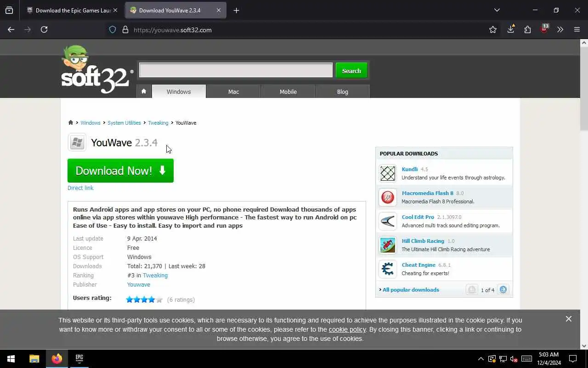Switch to Epic Games Launcher tab
Image resolution: width=588 pixels, height=368 pixels.
(73, 10)
